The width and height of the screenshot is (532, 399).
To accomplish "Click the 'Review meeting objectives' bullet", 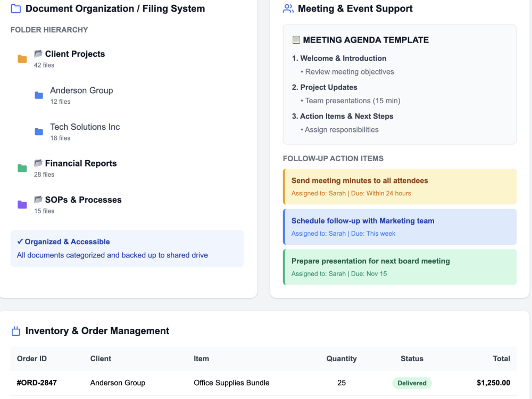I will tap(347, 72).
